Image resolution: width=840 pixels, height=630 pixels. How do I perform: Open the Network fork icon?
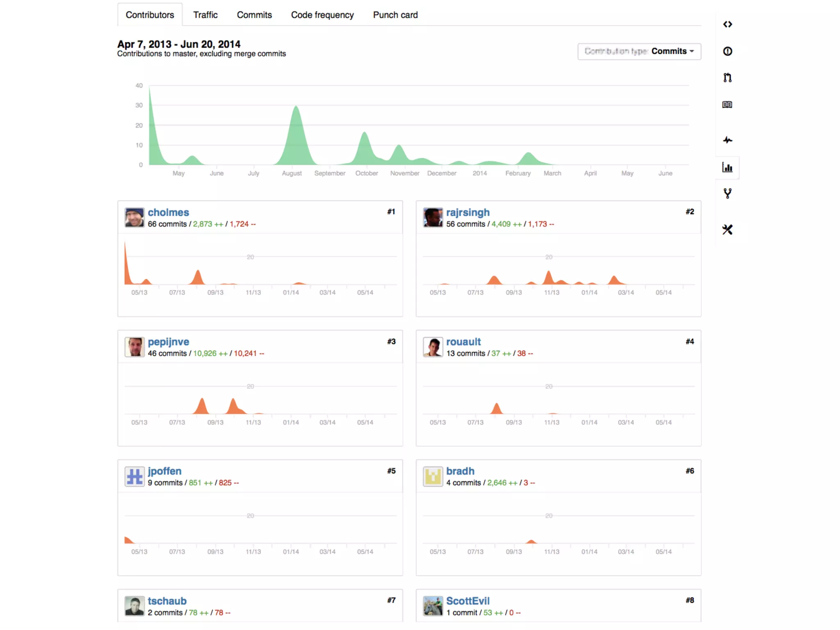[x=727, y=194]
